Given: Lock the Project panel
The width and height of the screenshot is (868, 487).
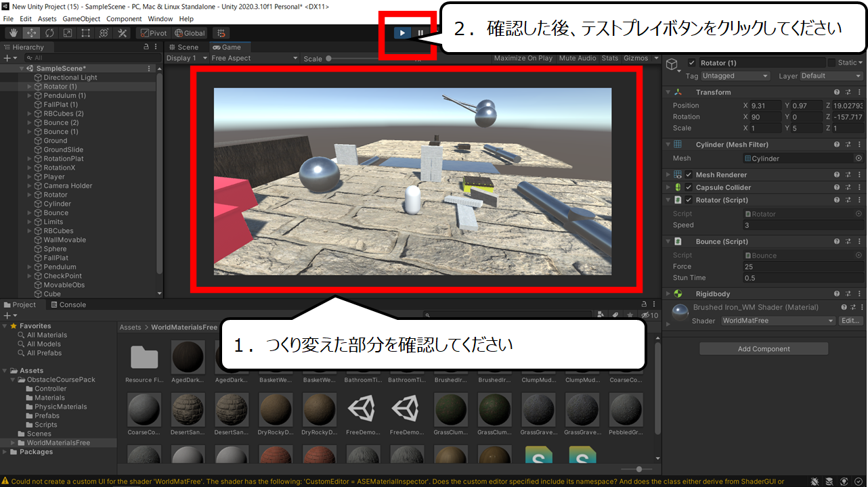Looking at the screenshot, I should point(643,305).
